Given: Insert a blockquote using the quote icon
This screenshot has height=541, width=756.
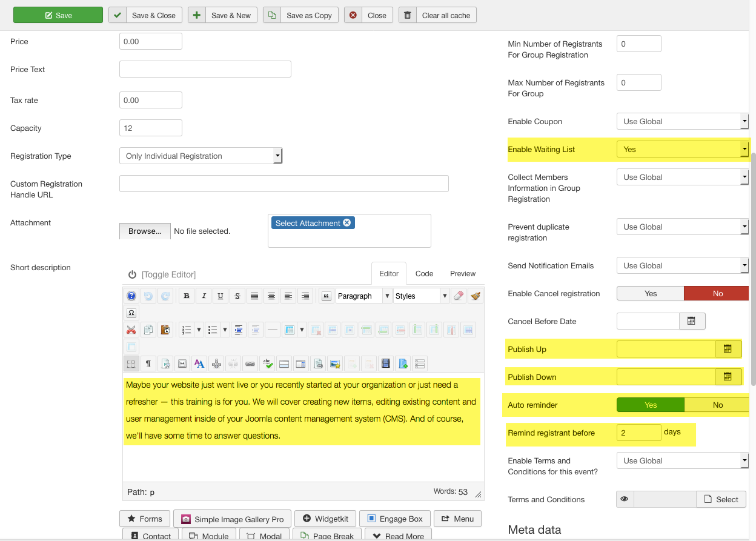Looking at the screenshot, I should click(x=327, y=296).
